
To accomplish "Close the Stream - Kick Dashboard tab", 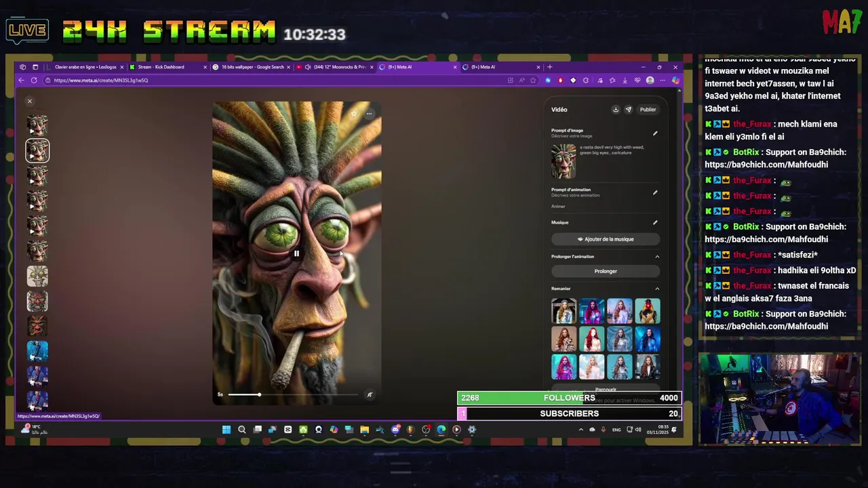I will (205, 67).
